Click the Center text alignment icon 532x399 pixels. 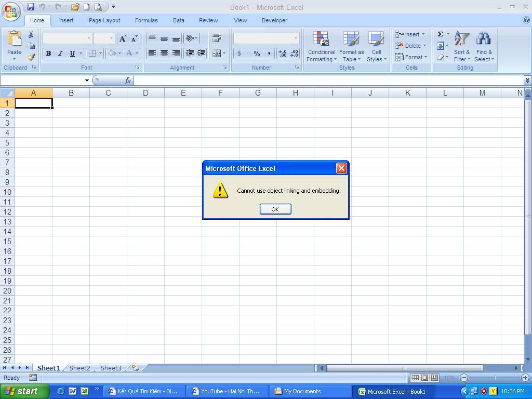tap(164, 54)
